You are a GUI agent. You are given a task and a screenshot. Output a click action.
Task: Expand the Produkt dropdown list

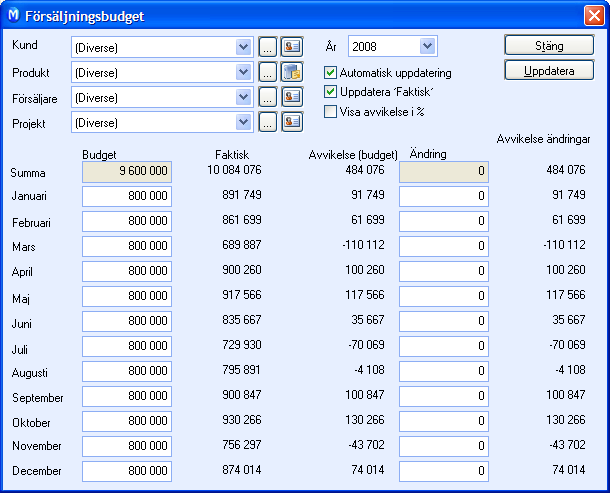pos(244,72)
